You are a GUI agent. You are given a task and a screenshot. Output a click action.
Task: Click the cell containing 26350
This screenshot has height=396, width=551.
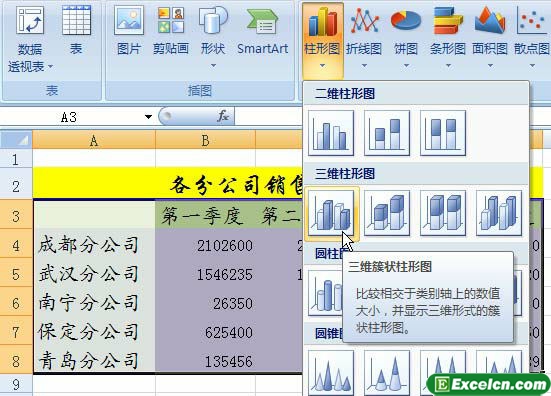click(206, 302)
